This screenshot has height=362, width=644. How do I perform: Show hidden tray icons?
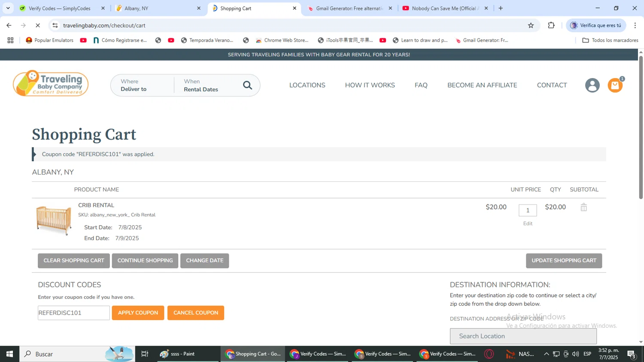[x=546, y=354]
